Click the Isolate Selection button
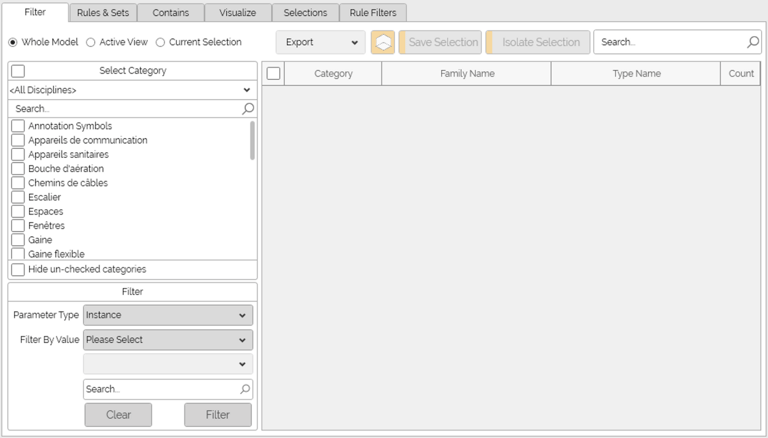 [538, 42]
